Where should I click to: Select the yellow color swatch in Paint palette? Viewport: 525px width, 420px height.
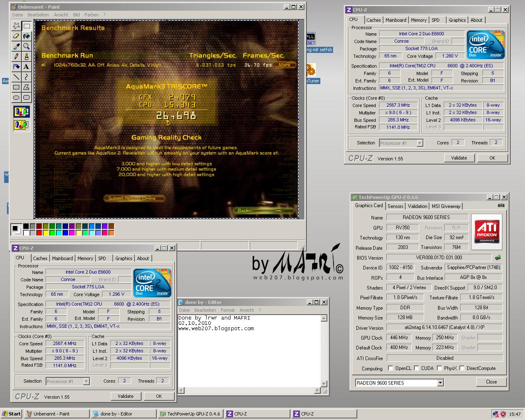click(46, 233)
